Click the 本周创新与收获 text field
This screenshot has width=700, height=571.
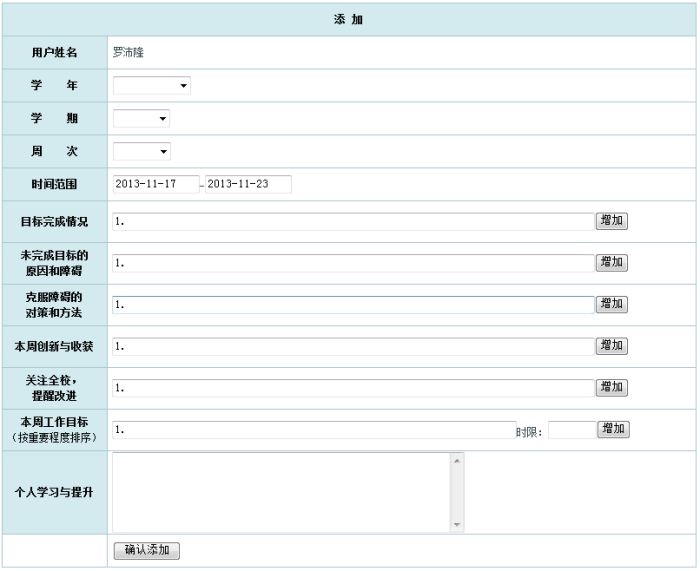[x=352, y=346]
